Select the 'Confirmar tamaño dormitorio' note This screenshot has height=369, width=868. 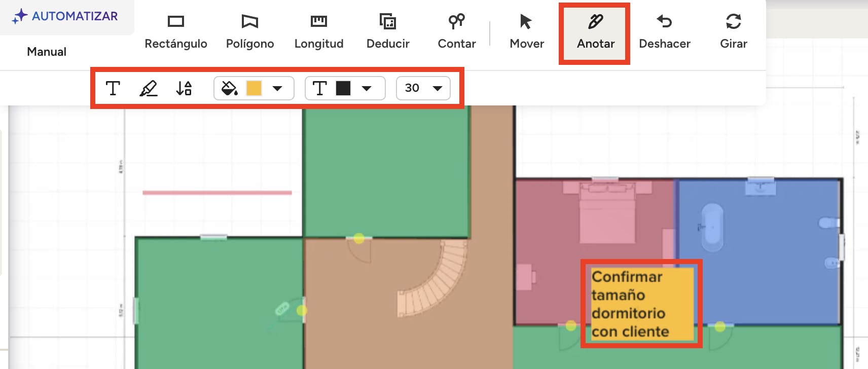pyautogui.click(x=641, y=304)
